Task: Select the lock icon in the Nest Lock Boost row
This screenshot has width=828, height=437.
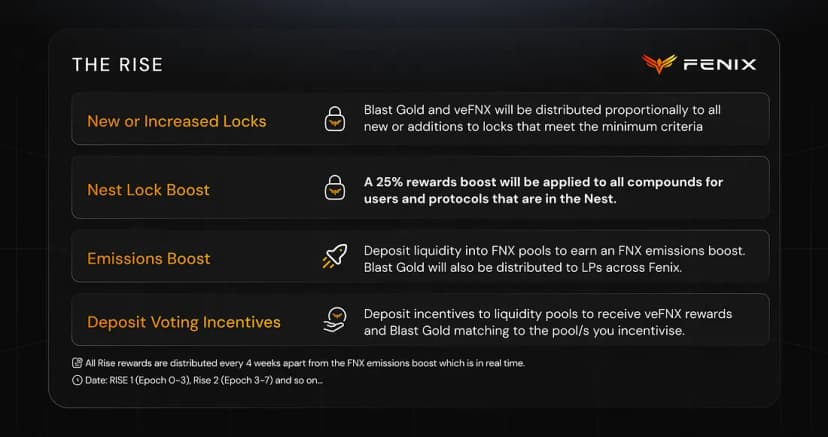Action: (334, 188)
